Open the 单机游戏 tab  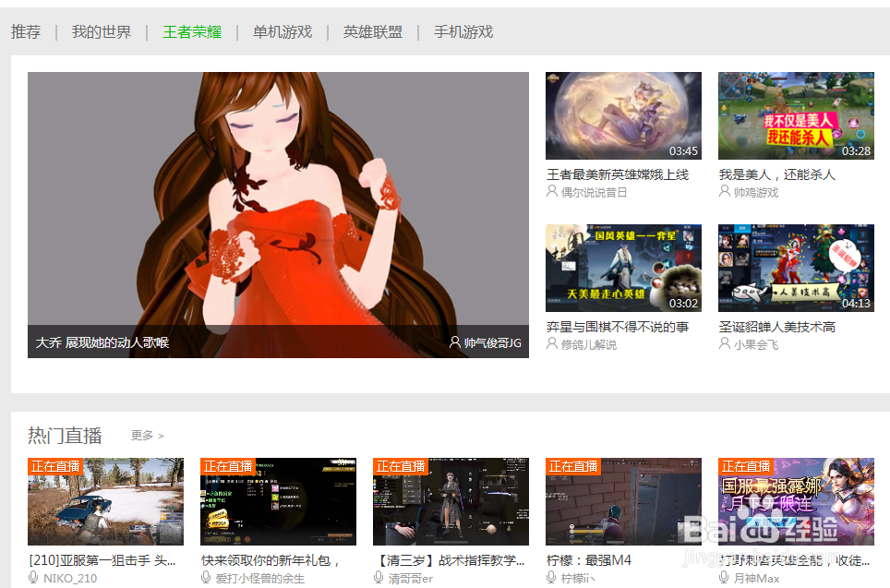283,31
